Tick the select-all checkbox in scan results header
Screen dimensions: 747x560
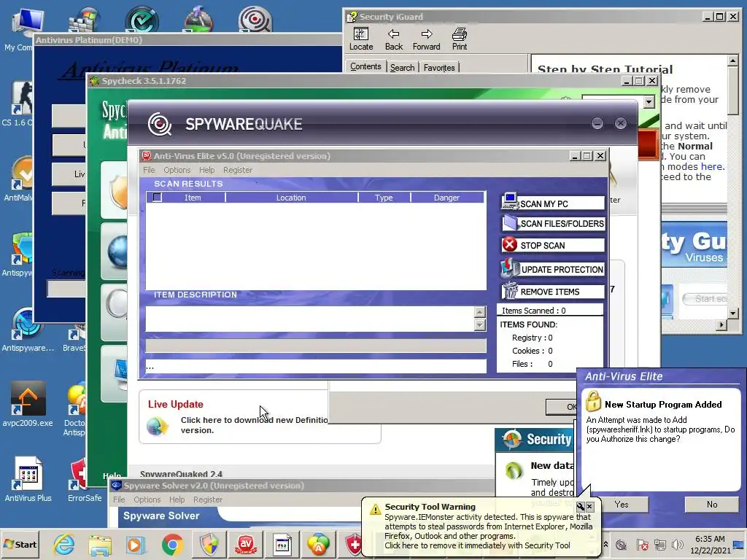click(x=157, y=197)
